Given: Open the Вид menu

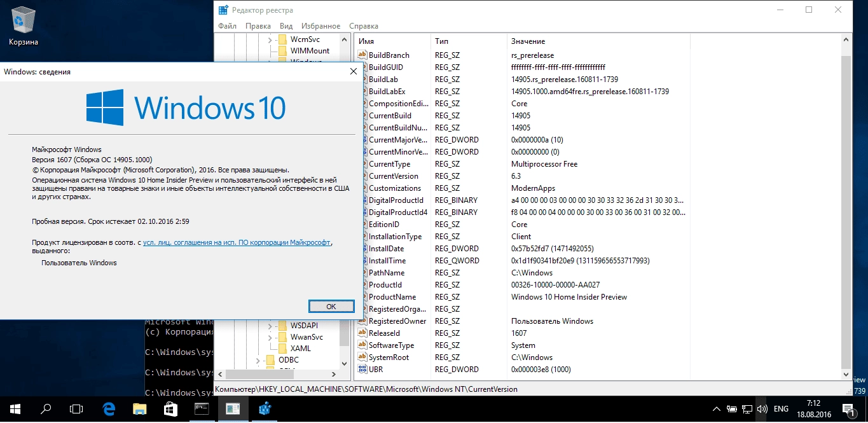Looking at the screenshot, I should click(x=286, y=26).
